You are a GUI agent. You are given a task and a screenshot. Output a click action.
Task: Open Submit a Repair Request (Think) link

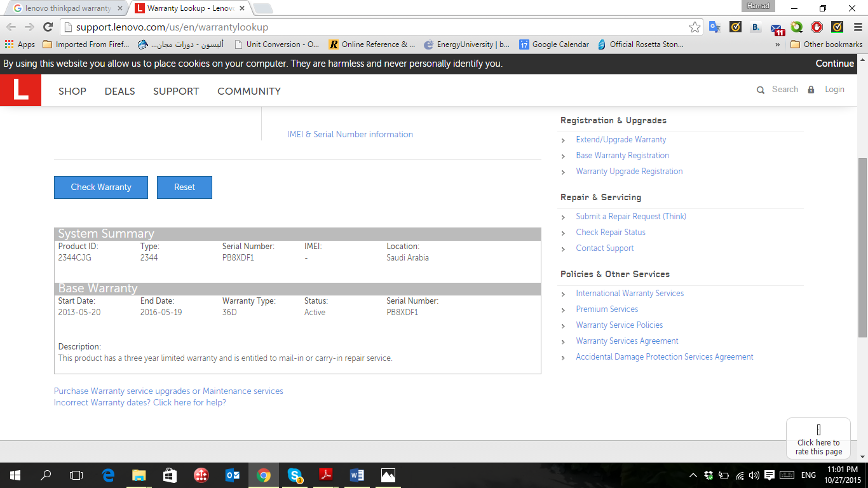coord(631,216)
